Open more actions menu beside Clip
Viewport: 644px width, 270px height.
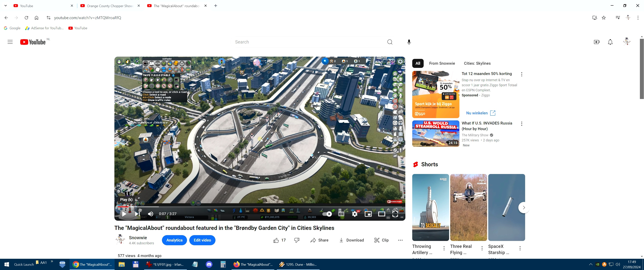(x=400, y=240)
